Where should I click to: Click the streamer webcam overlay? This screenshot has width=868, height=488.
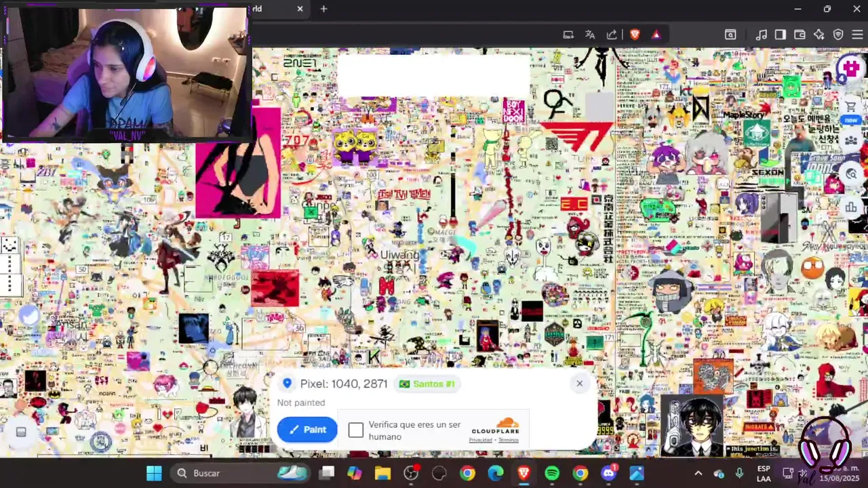click(x=125, y=73)
